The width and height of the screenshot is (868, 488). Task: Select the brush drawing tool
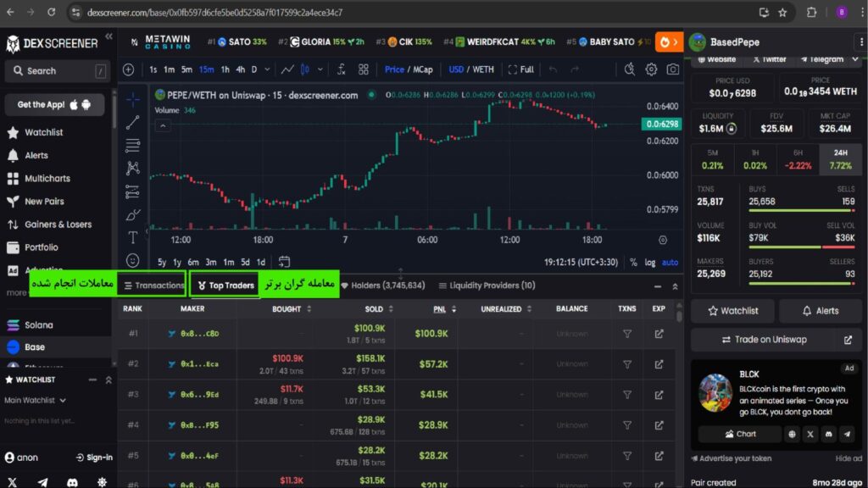(x=133, y=214)
